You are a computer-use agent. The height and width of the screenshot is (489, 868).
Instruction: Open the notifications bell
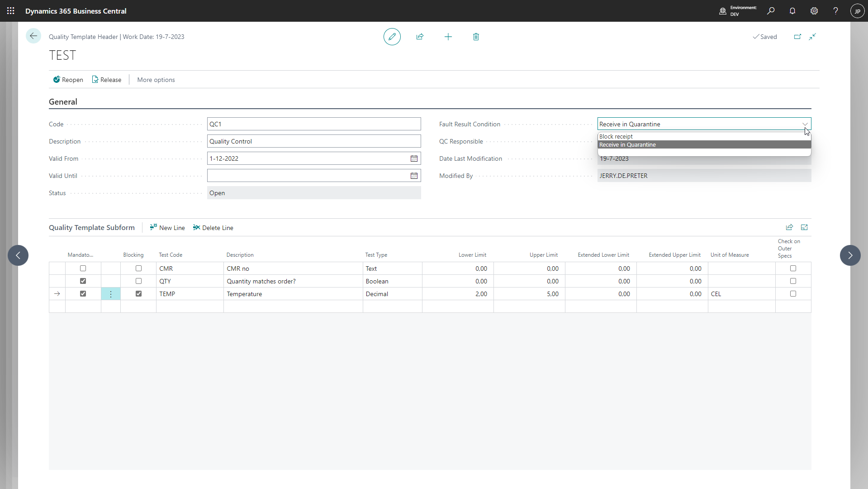[x=792, y=11]
